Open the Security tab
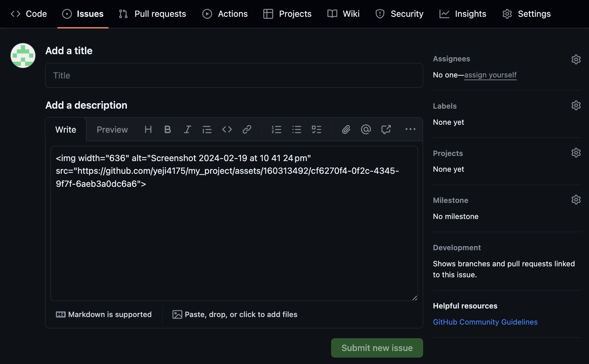The width and height of the screenshot is (589, 364). coord(399,14)
